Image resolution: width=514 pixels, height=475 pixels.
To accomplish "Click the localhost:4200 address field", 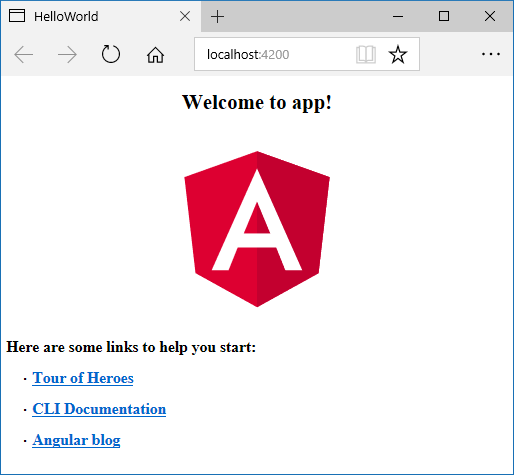I will tap(307, 54).
